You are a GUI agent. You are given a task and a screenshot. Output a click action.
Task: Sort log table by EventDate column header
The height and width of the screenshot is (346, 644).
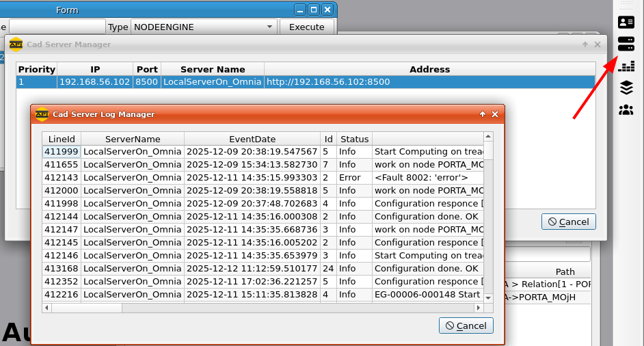[x=252, y=139]
